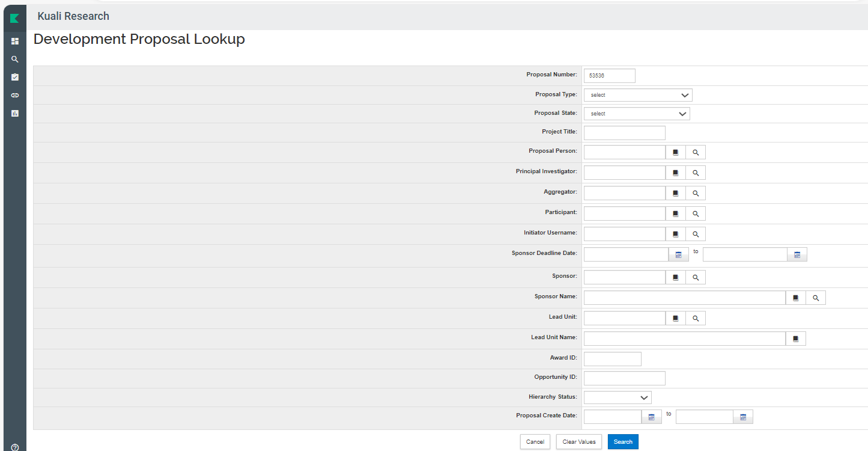Image resolution: width=868 pixels, height=451 pixels.
Task: Click the Sponsor Name direct inquiry book icon
Action: coord(796,298)
